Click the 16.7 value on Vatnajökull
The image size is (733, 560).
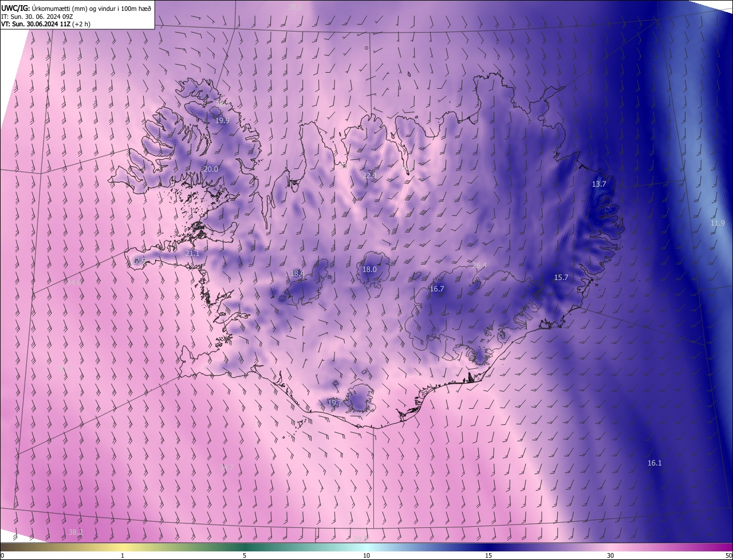click(437, 289)
